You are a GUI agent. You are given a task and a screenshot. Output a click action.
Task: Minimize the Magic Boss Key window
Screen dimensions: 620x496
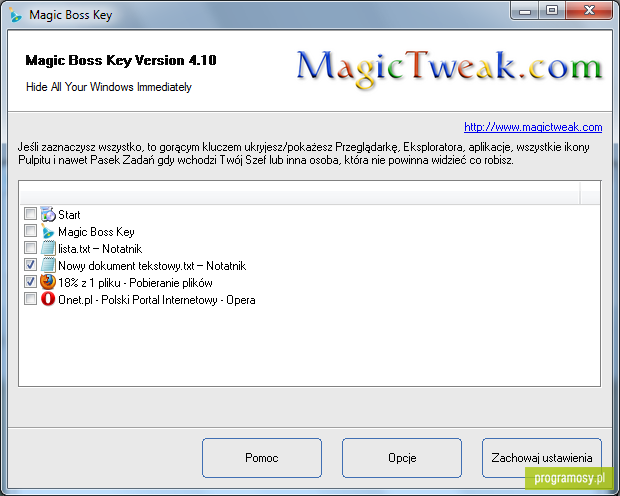[x=524, y=11]
